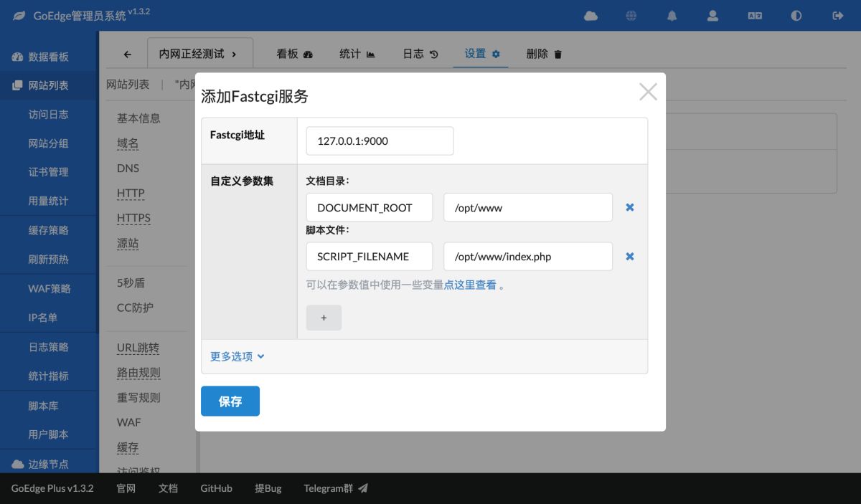This screenshot has width=861, height=504.
Task: Open 文档 footer link
Action: click(168, 488)
